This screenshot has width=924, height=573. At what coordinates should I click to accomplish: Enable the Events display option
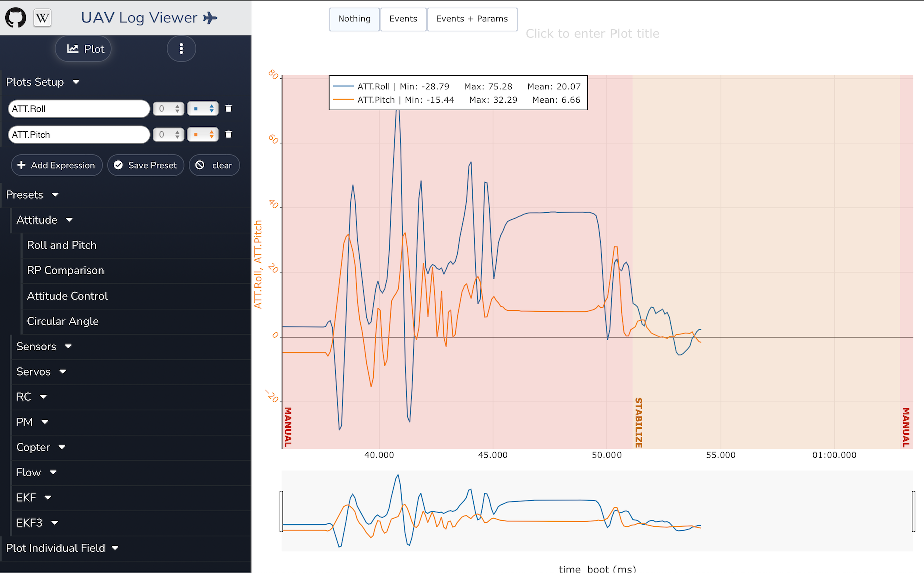403,19
